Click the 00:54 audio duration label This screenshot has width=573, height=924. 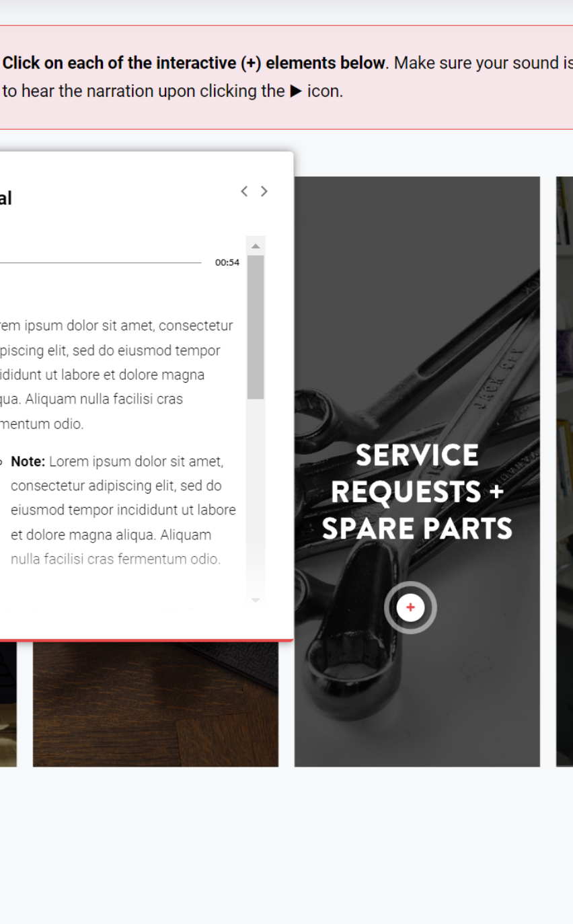click(x=227, y=262)
